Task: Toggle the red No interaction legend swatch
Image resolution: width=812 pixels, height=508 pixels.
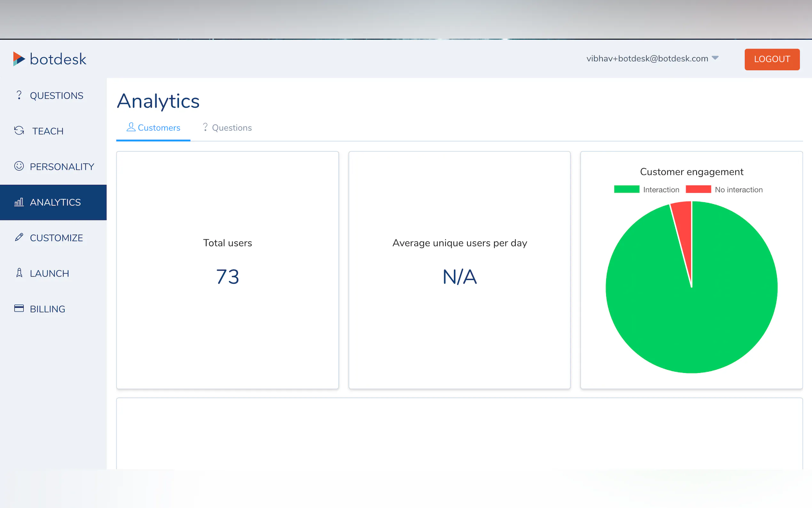Action: [x=698, y=189]
